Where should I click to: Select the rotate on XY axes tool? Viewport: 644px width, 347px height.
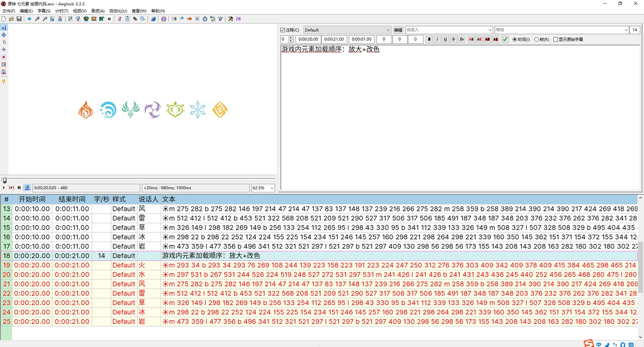[4, 50]
